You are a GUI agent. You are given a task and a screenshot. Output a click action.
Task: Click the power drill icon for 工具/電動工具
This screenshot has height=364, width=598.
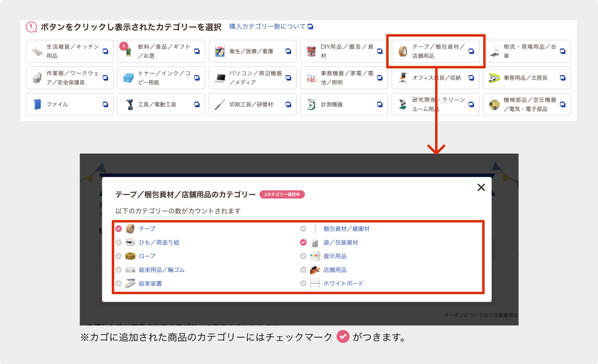[x=129, y=104]
